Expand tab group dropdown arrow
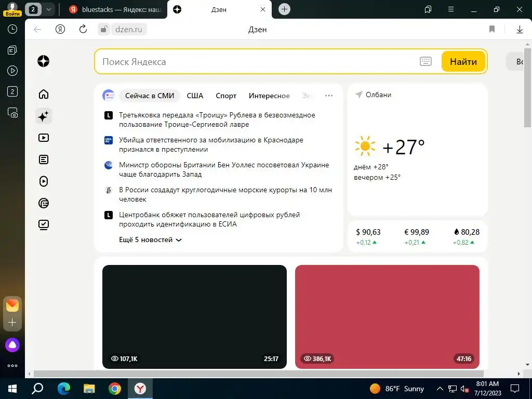Viewport: 532px width, 399px height. click(48, 9)
